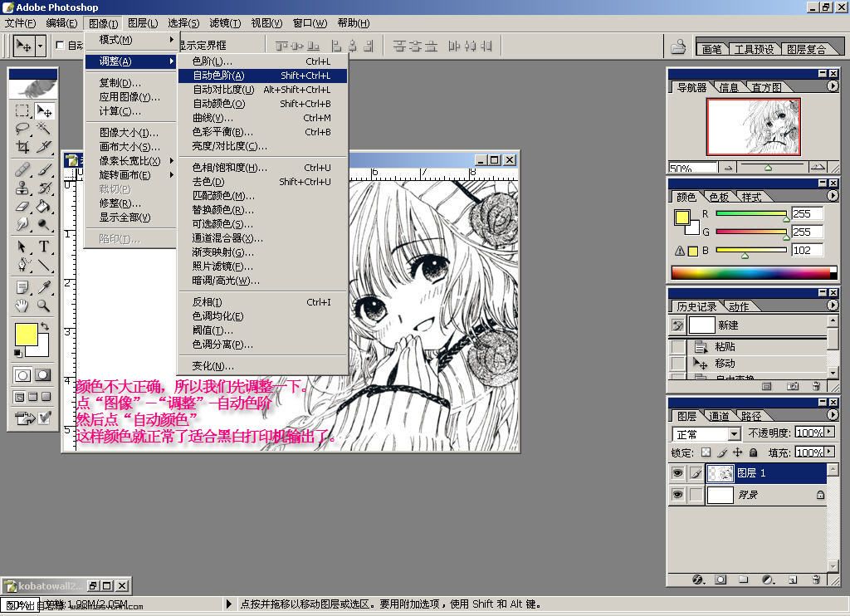Select the Rectangular Marquee tool
The image size is (850, 616).
click(x=22, y=111)
